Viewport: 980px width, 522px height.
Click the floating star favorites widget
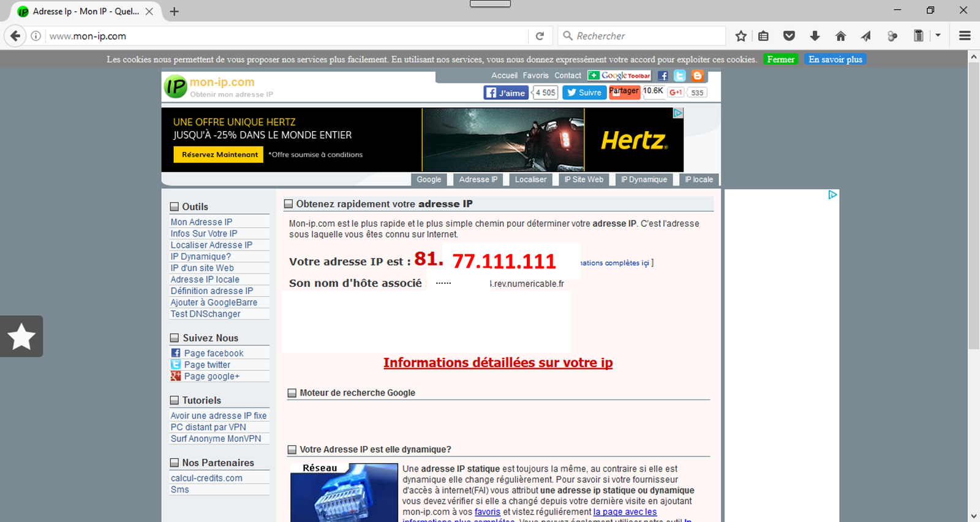[21, 336]
